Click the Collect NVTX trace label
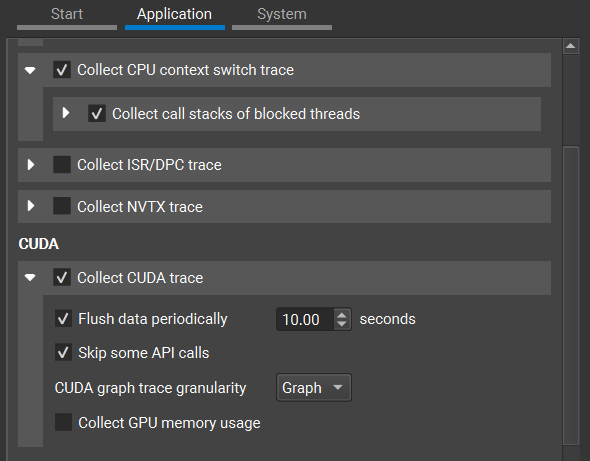590x461 pixels. point(140,207)
